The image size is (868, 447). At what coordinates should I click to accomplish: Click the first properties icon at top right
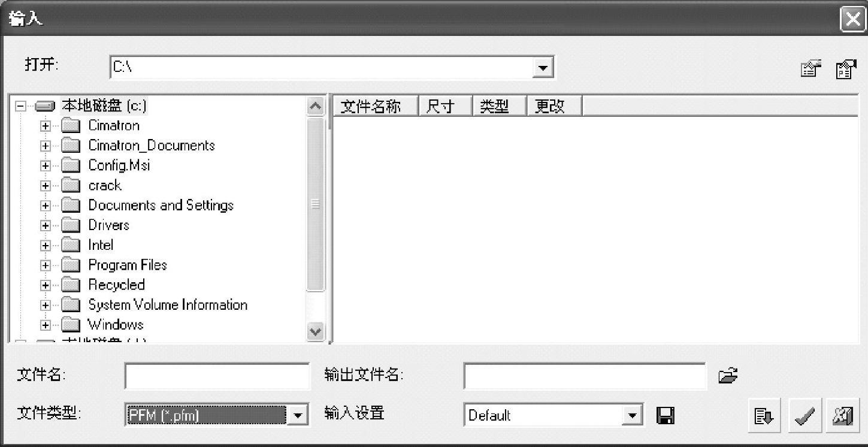(x=810, y=69)
